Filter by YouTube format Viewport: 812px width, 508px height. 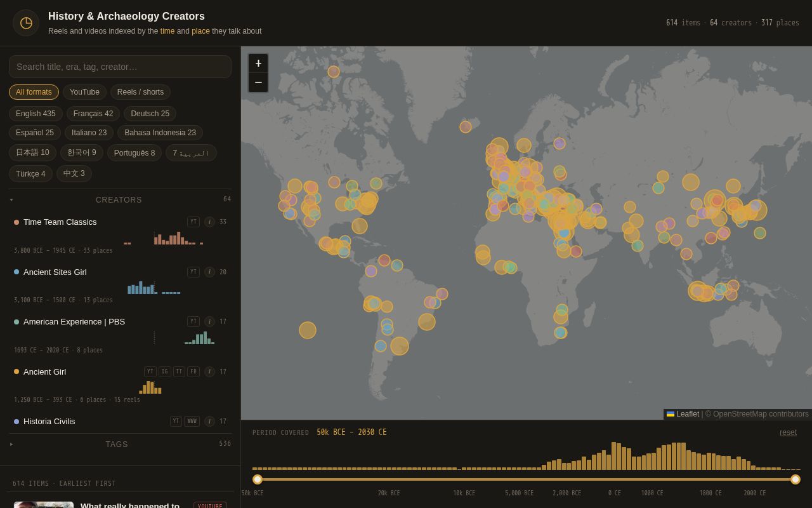(x=84, y=92)
